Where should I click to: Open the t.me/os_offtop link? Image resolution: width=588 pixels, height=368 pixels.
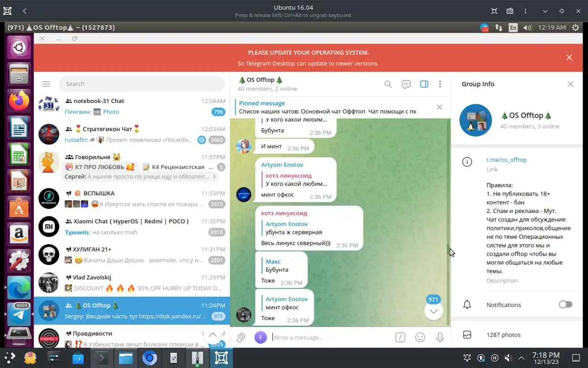point(507,160)
